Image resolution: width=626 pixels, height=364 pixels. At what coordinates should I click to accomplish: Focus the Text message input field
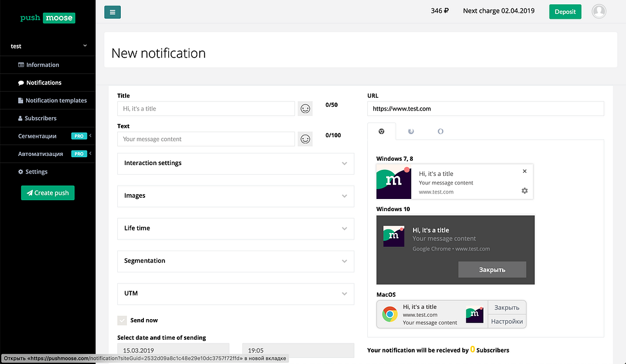(206, 139)
